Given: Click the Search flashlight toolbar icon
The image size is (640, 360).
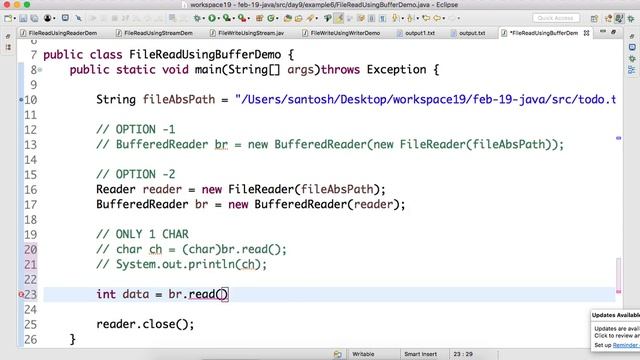Looking at the screenshot, I should point(311,18).
